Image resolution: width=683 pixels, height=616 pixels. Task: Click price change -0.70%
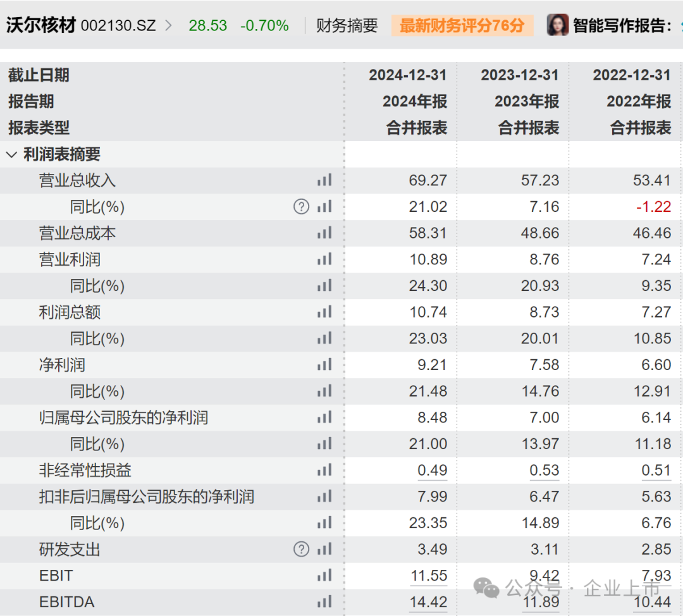pos(264,25)
